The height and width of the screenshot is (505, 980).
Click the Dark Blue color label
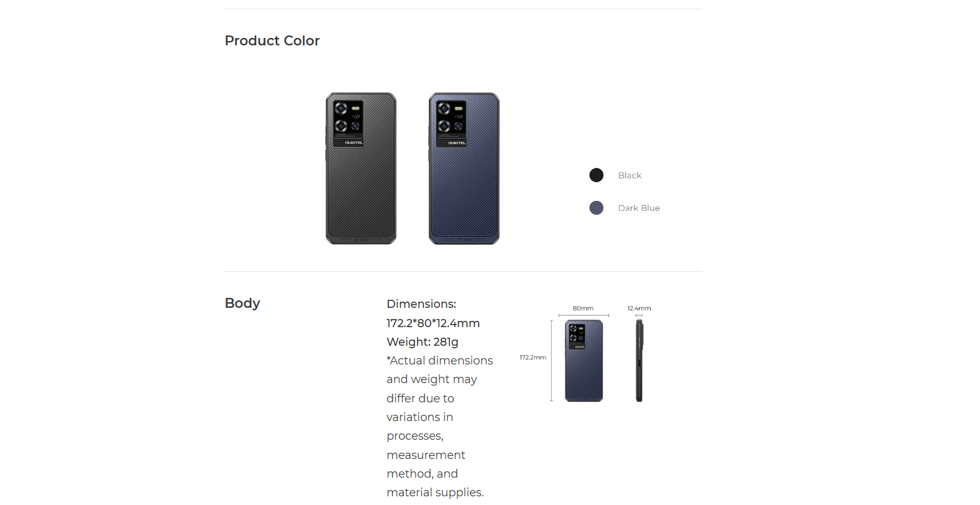click(x=639, y=208)
